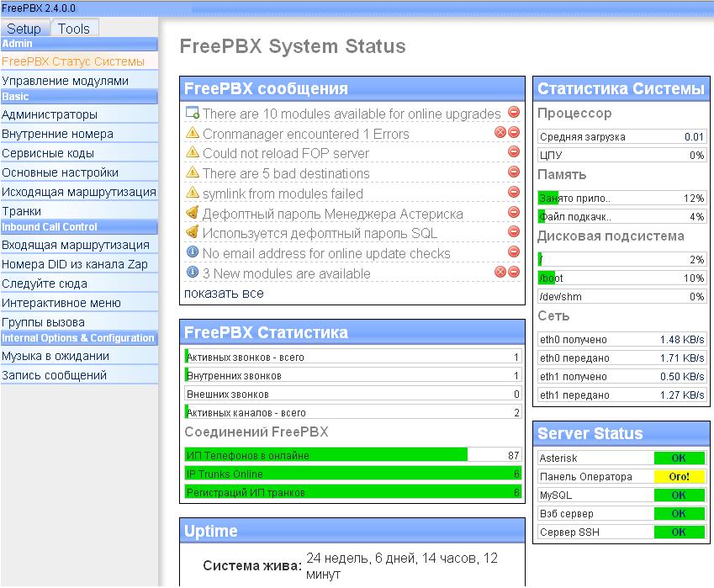Open 'Группы вызова' in the sidebar
Screen dimensions: 714x588
pos(79,322)
